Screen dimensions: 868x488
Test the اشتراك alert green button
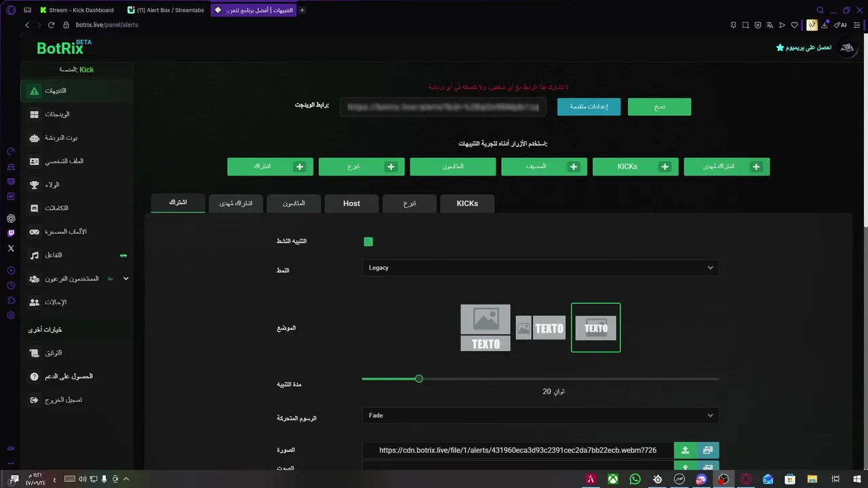tap(270, 167)
